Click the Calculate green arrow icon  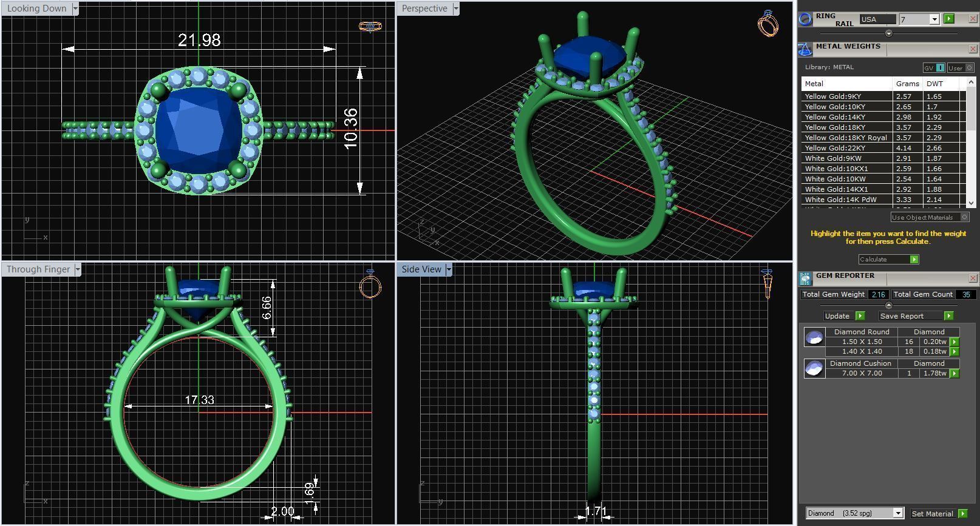click(914, 259)
